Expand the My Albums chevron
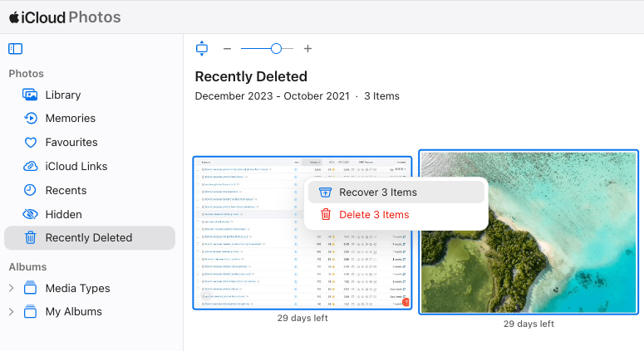The width and height of the screenshot is (644, 351). [x=11, y=312]
